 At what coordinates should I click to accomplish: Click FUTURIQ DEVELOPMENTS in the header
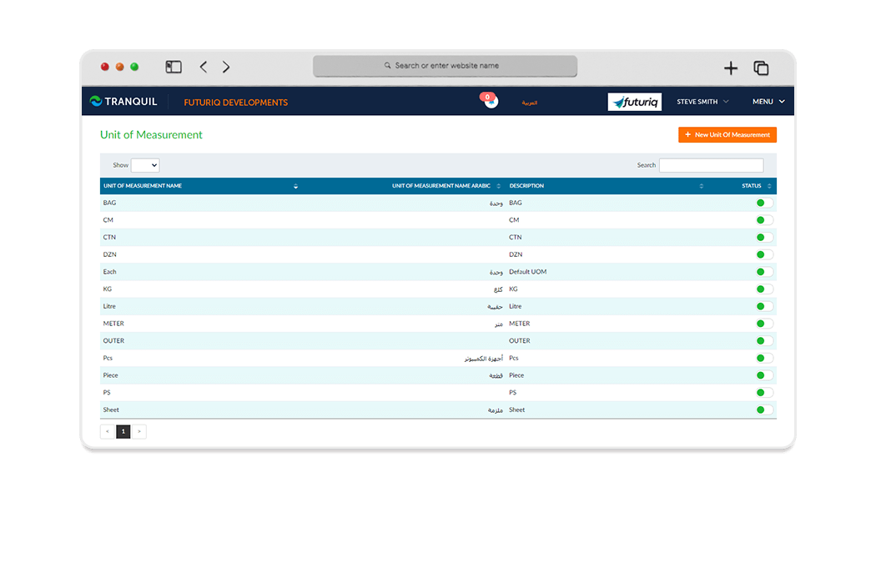pyautogui.click(x=234, y=101)
